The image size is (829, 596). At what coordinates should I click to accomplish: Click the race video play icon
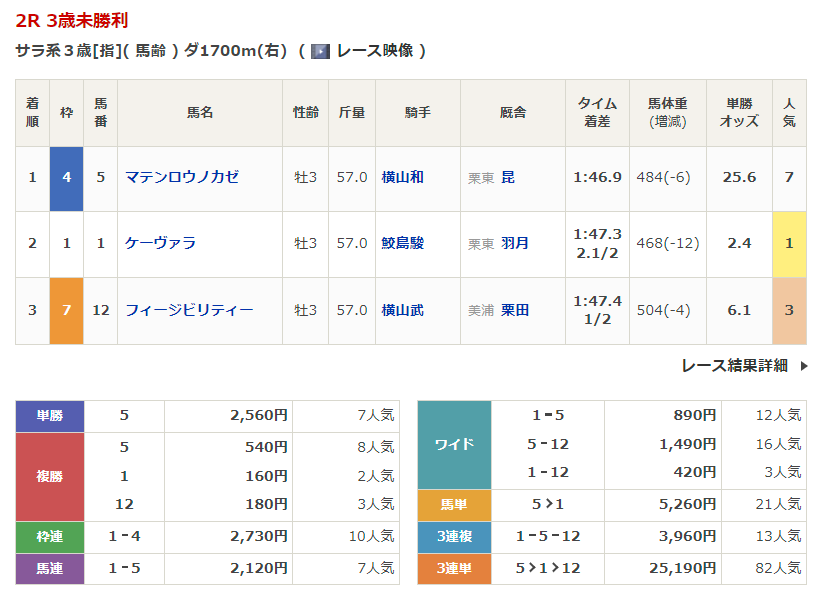click(320, 50)
